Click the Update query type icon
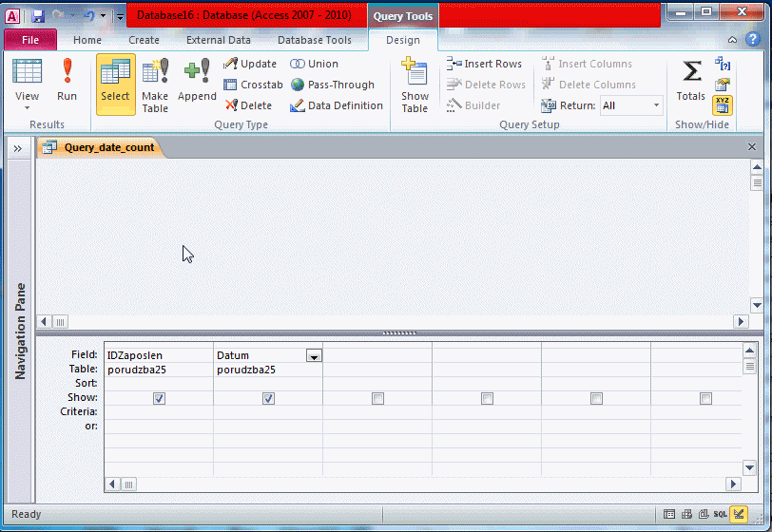This screenshot has height=532, width=772. 250,64
